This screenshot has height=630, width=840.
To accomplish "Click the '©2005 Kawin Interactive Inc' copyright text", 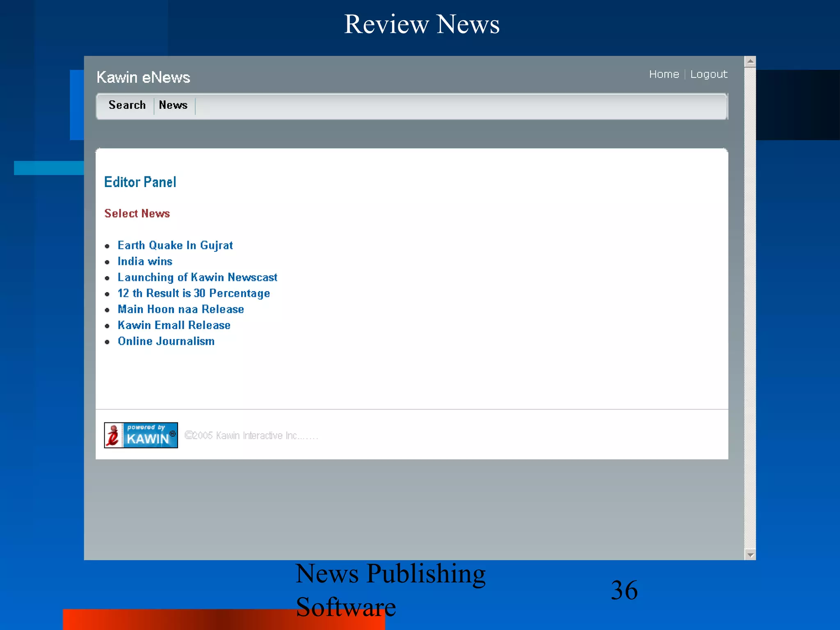I will pyautogui.click(x=251, y=436).
